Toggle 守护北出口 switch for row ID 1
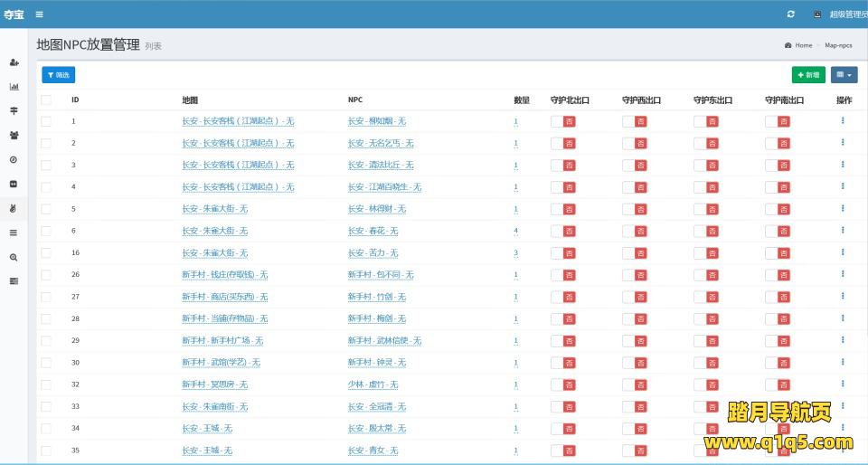This screenshot has height=465, width=868. tap(562, 121)
